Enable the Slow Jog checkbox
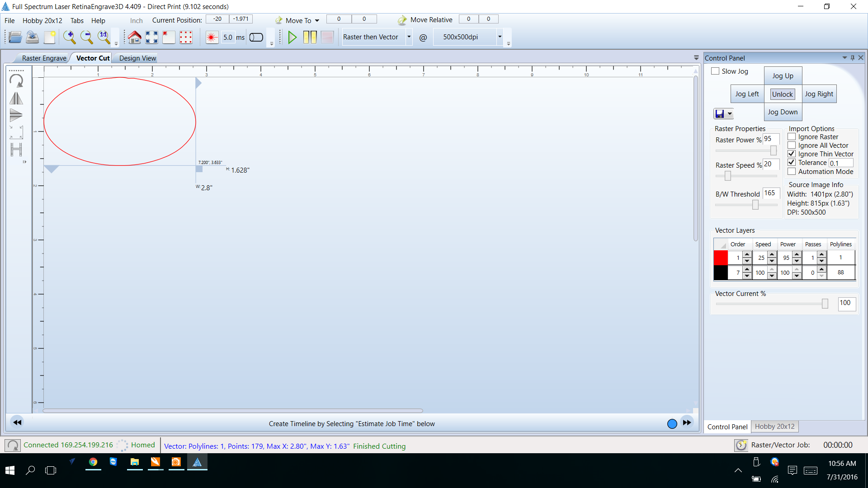 click(715, 71)
